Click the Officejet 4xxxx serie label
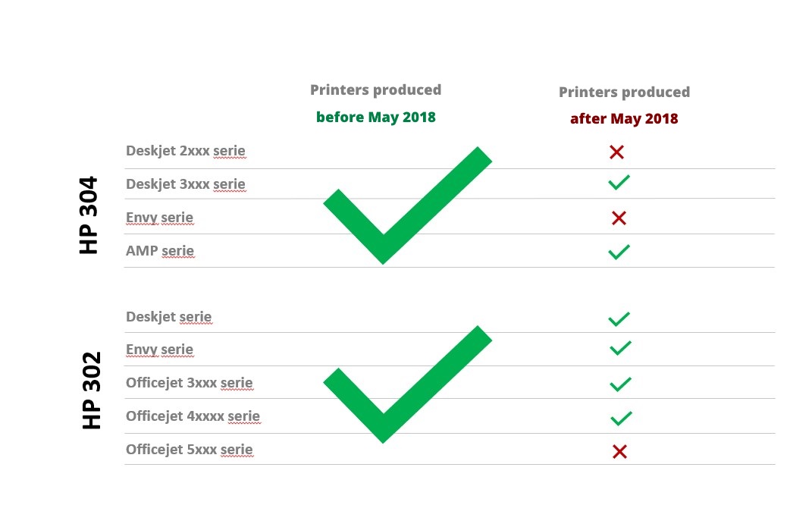The width and height of the screenshot is (812, 505). pyautogui.click(x=193, y=416)
